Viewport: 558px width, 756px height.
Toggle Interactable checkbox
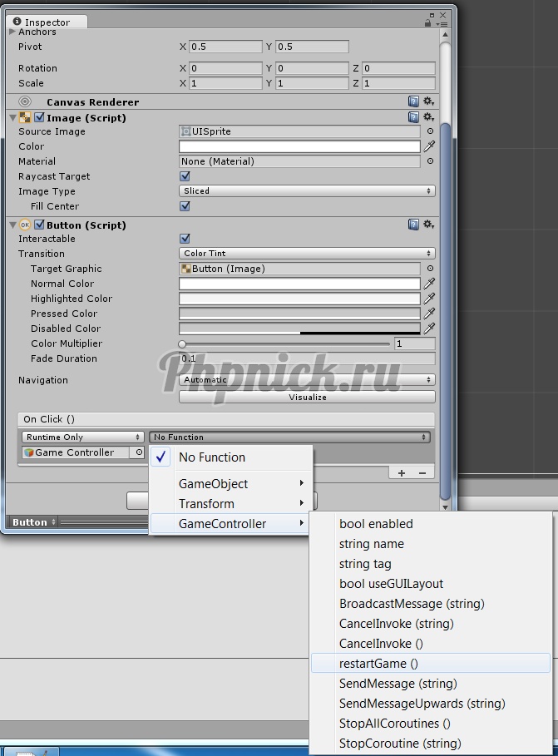click(185, 238)
